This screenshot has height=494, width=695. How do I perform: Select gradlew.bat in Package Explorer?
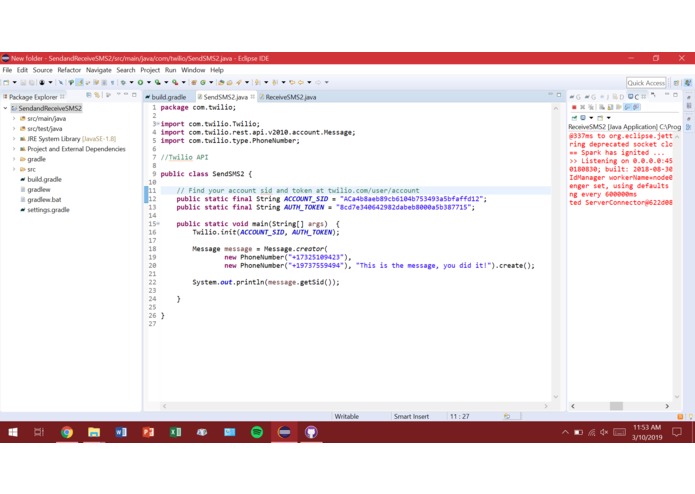[x=41, y=200]
